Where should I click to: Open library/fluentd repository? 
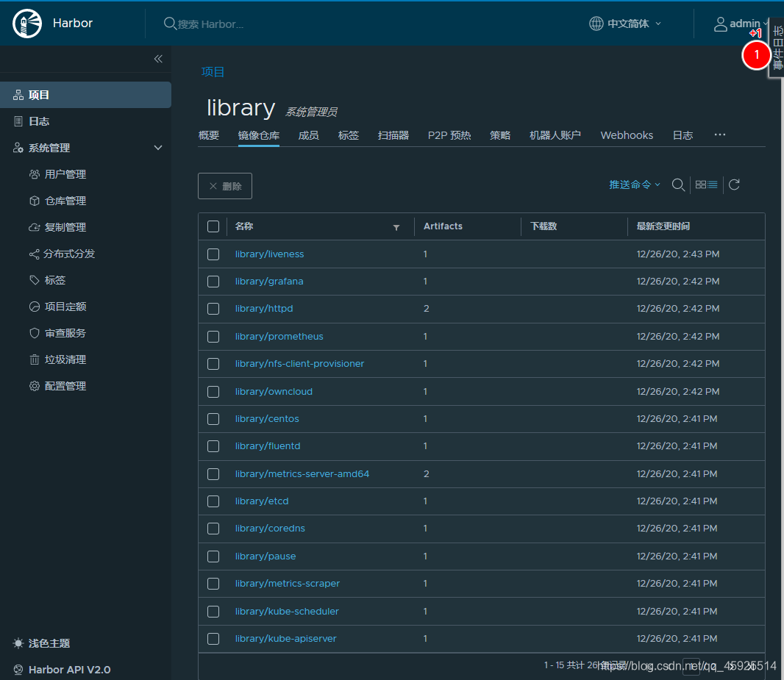[268, 446]
